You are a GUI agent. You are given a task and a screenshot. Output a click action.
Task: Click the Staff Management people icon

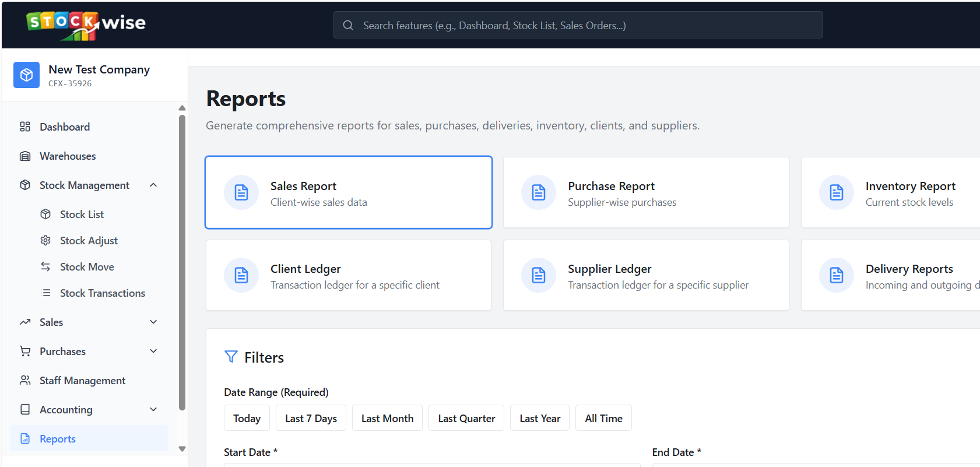point(25,380)
